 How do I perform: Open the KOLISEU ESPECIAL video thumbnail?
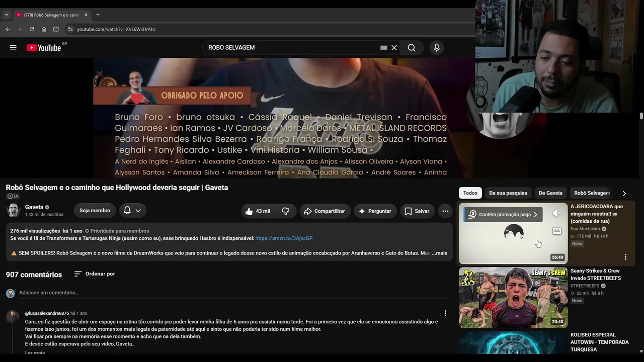tap(513, 342)
